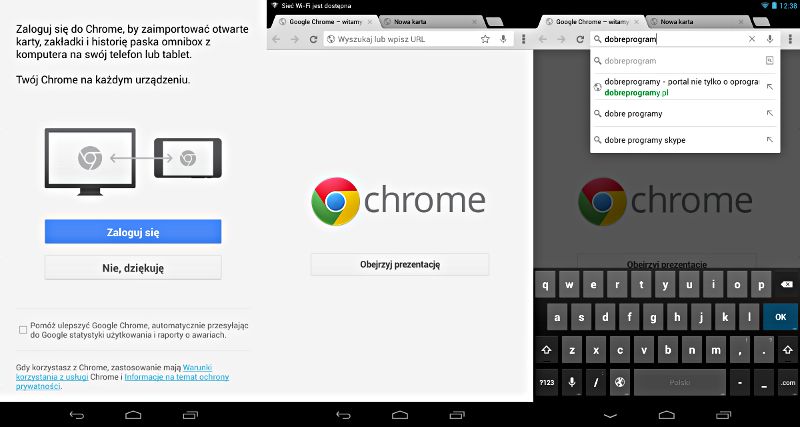Viewport: 800px width, 427px height.
Task: Tap Android back icon below middle screen
Action: pos(343,415)
